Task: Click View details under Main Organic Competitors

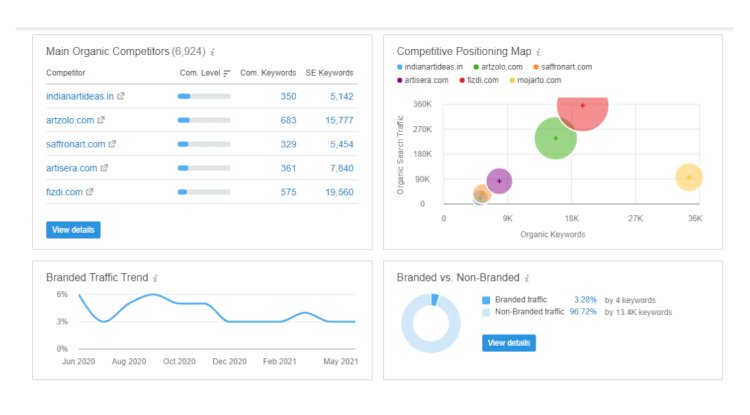Action: pyautogui.click(x=73, y=230)
